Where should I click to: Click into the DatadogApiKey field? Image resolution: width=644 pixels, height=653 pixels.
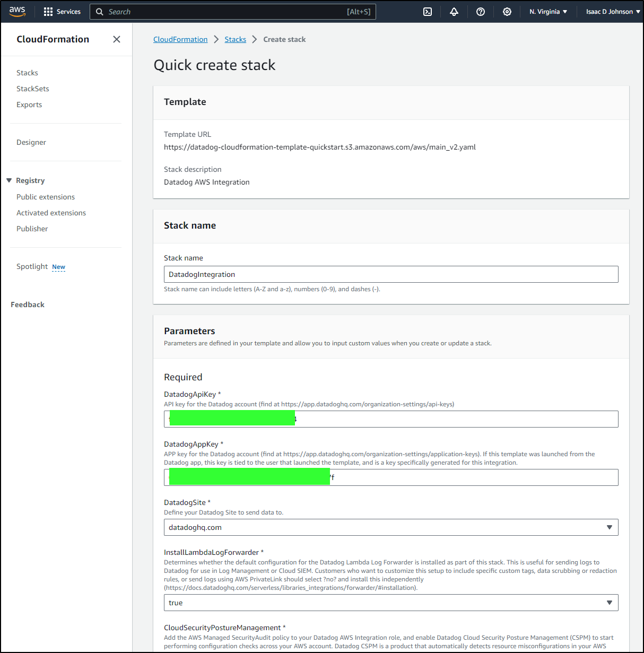tap(391, 419)
